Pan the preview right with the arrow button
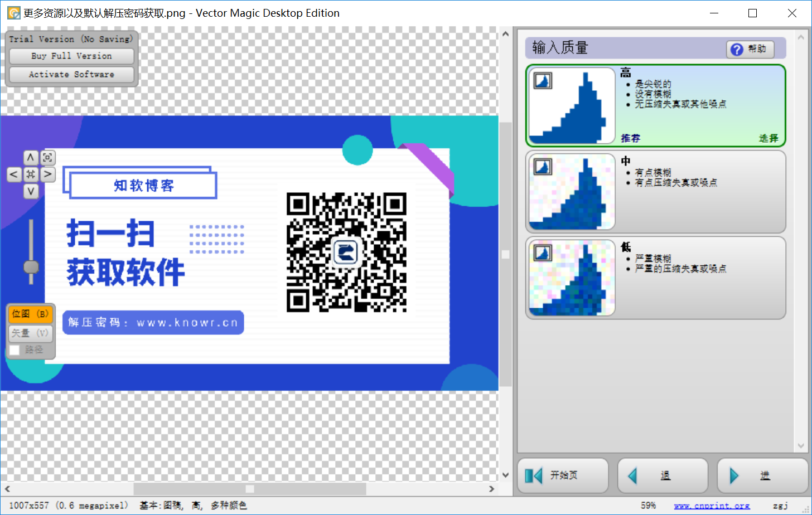Screen dimensions: 812x515 (48, 174)
